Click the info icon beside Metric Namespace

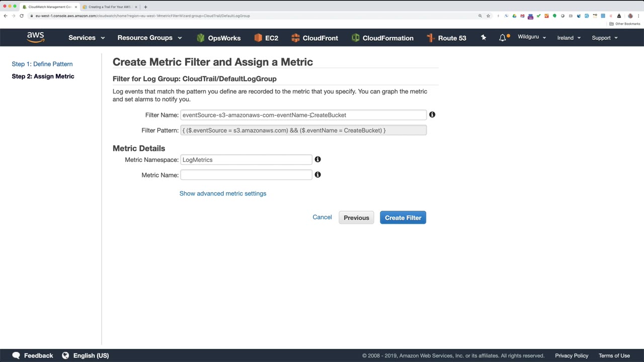click(x=317, y=159)
